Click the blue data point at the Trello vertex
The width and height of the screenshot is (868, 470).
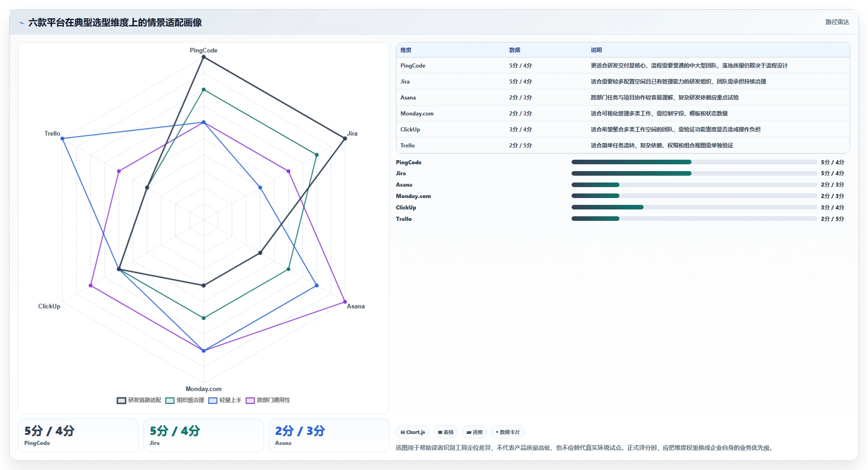[62, 138]
